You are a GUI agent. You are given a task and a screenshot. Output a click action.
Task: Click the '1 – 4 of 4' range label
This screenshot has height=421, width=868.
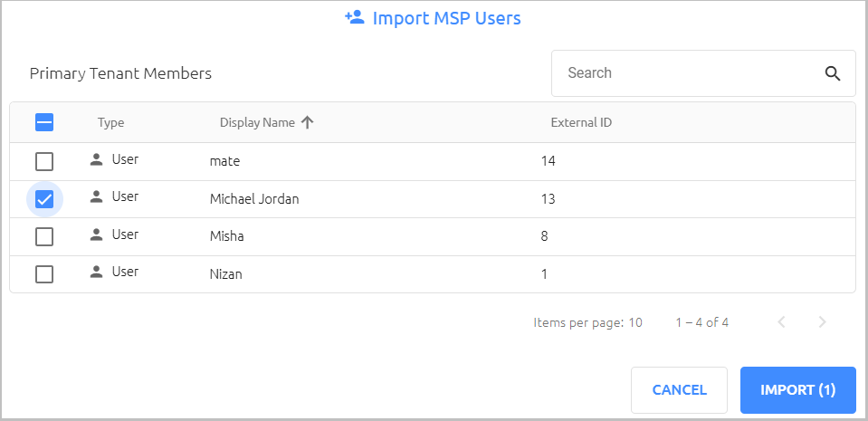click(702, 322)
